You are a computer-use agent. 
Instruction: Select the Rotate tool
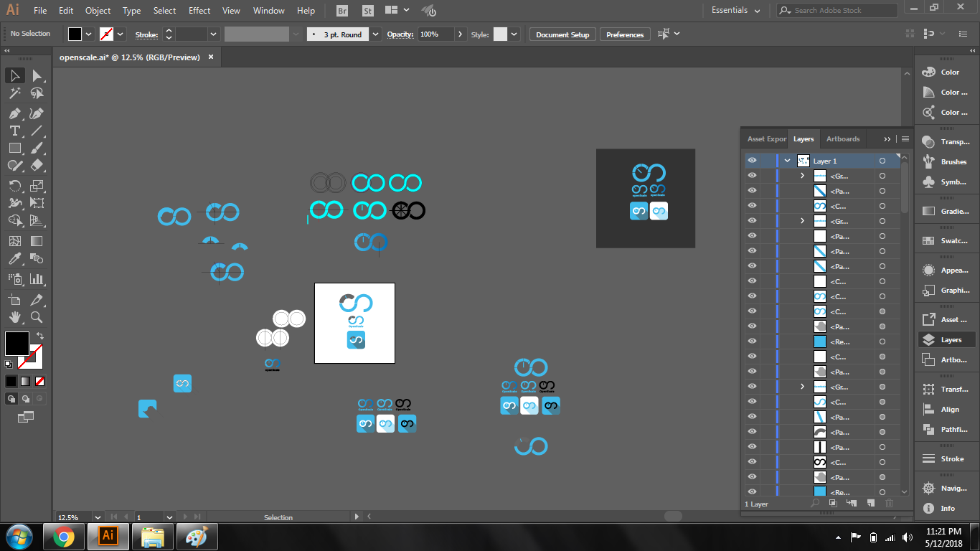[x=14, y=186]
